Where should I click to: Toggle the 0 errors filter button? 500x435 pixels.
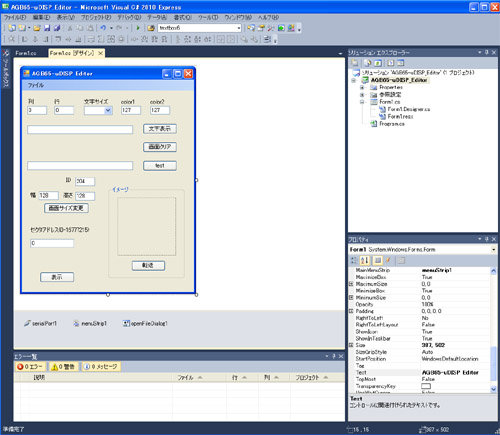30,367
